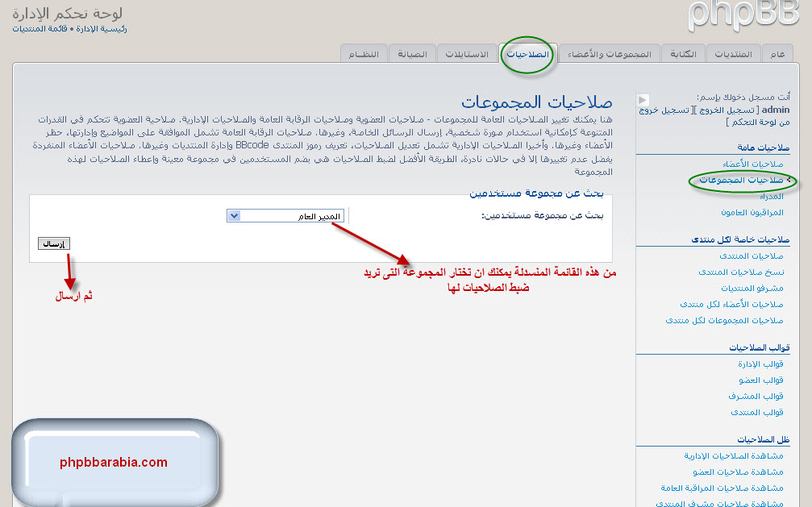The width and height of the screenshot is (812, 507).
Task: Switch to the الصلاحيات tab
Action: click(527, 54)
